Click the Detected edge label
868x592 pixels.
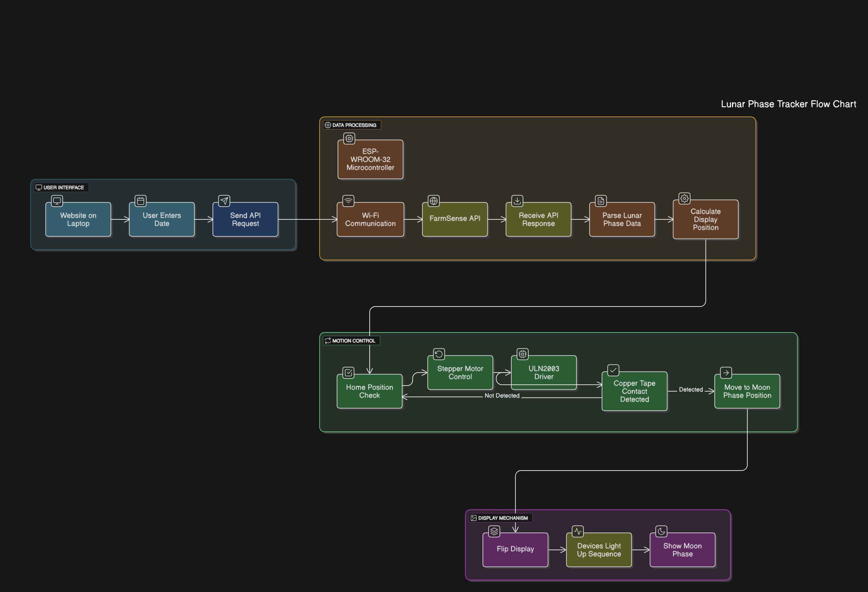[691, 390]
